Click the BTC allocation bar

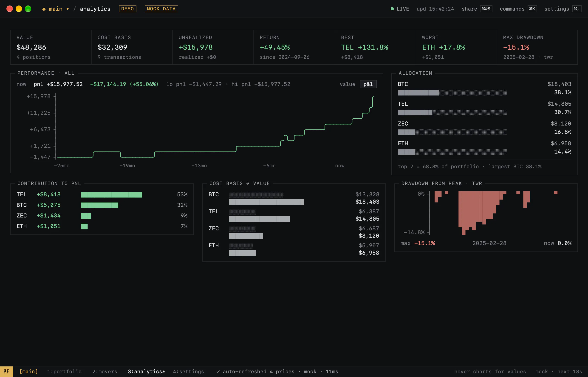pos(452,93)
